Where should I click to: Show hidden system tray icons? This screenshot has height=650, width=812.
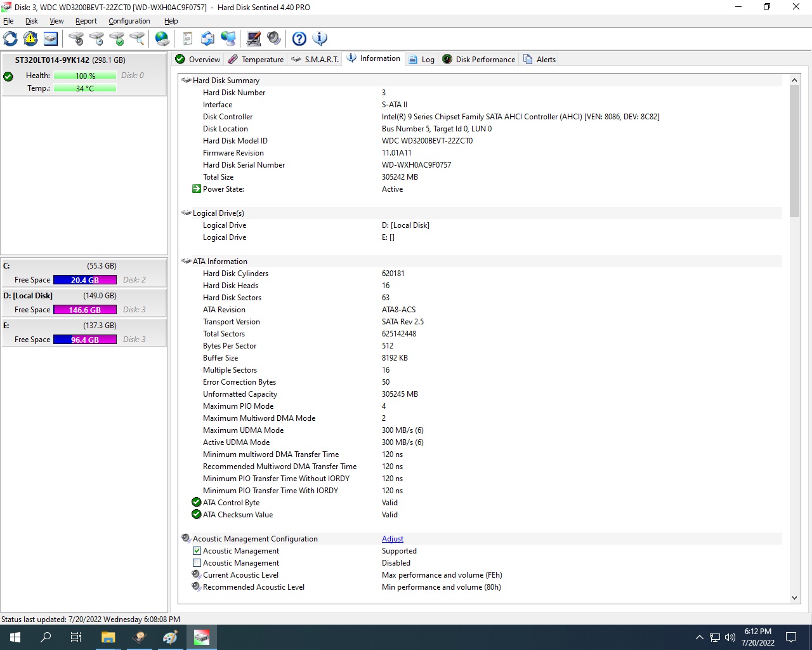[699, 637]
